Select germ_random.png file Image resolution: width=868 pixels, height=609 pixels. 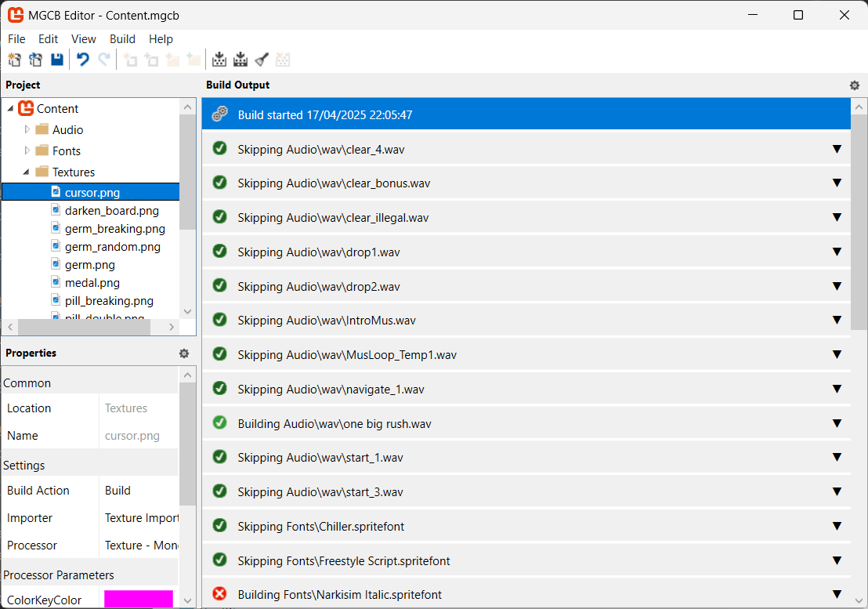112,246
